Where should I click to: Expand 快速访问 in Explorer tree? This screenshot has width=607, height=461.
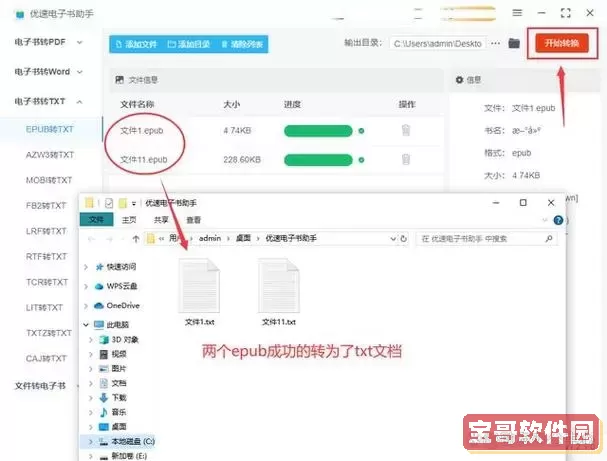(x=86, y=267)
